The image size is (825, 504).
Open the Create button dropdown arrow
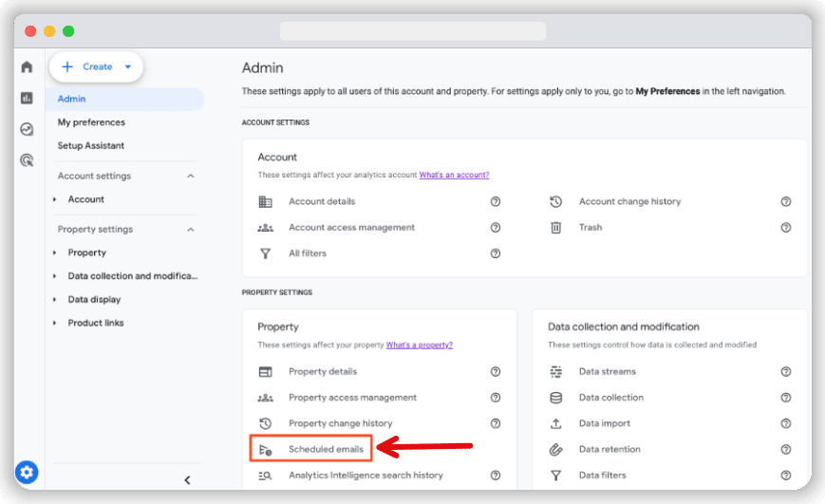[x=128, y=66]
